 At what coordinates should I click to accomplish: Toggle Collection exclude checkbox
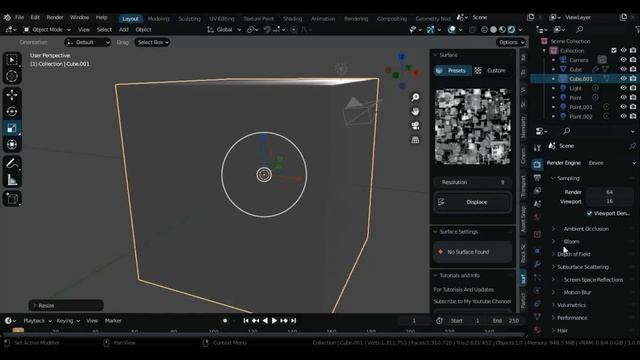614,51
